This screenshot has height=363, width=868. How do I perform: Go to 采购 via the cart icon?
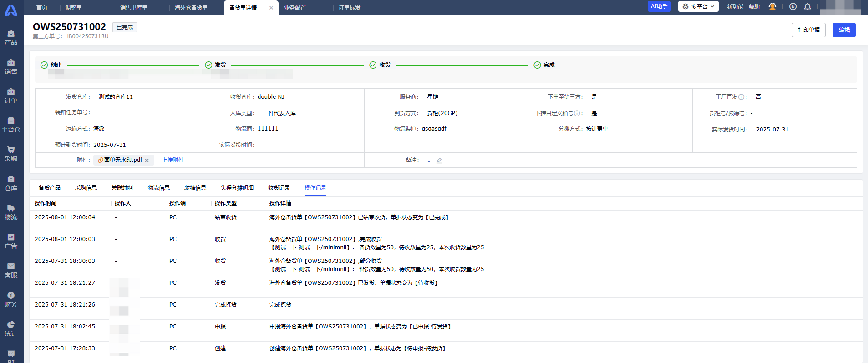pyautogui.click(x=11, y=154)
